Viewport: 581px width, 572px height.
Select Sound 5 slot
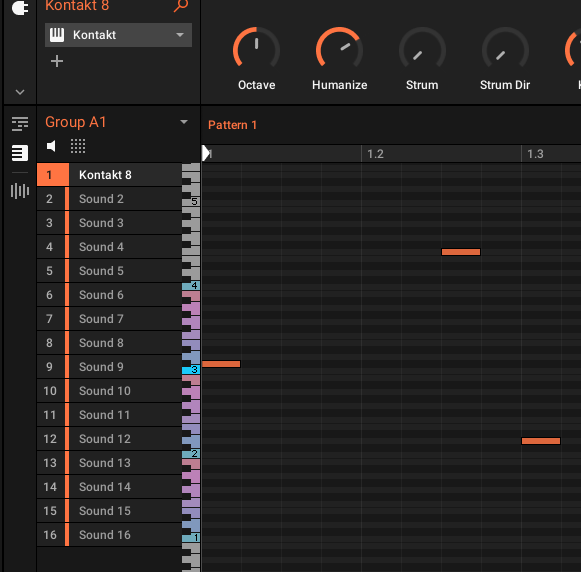click(109, 271)
